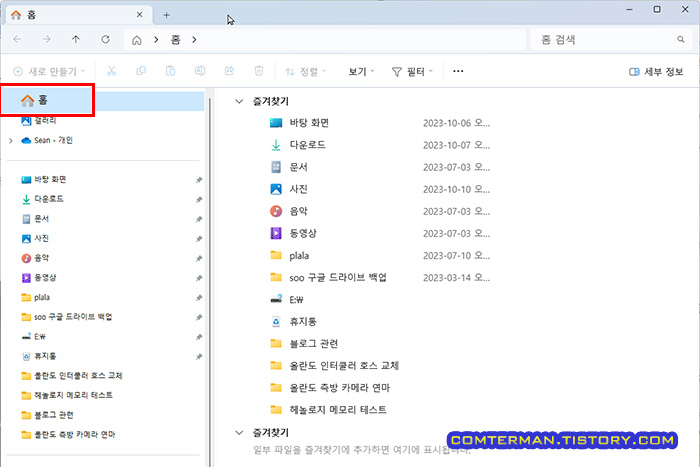
Task: Click the pin icon beside 바탕 화면
Action: point(199,180)
